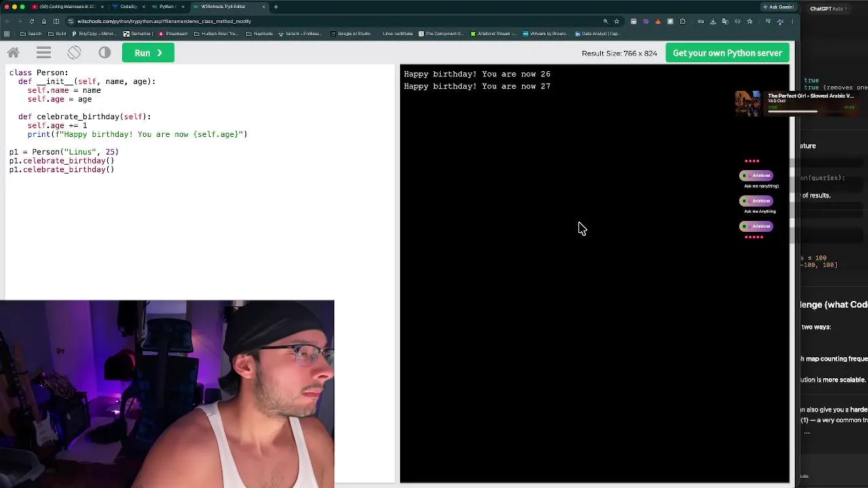Toggle the browser side panel icon

click(x=56, y=21)
